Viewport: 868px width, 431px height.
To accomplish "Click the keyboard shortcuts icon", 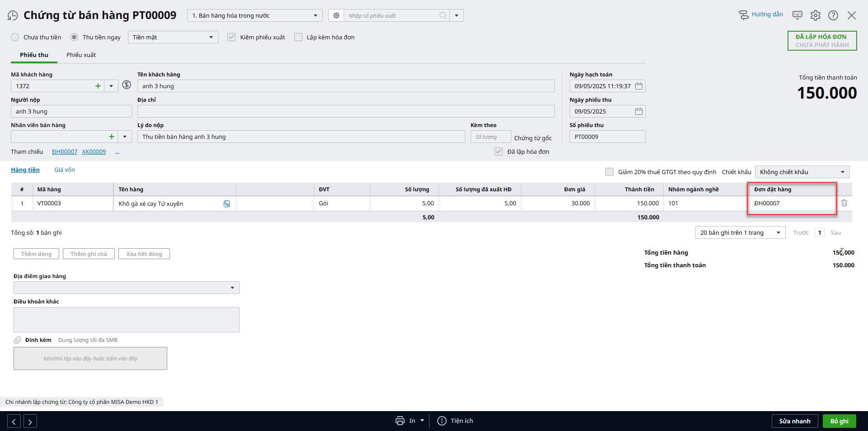I will [x=797, y=15].
